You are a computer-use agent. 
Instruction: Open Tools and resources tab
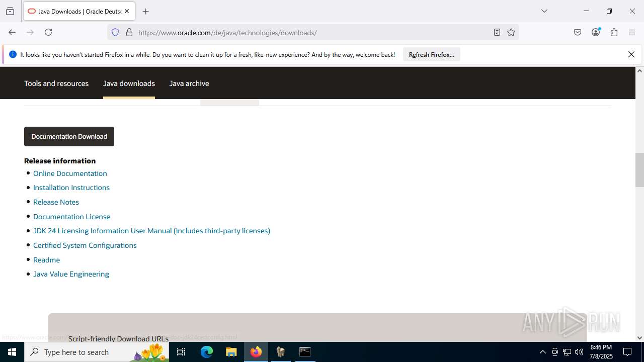pyautogui.click(x=56, y=83)
